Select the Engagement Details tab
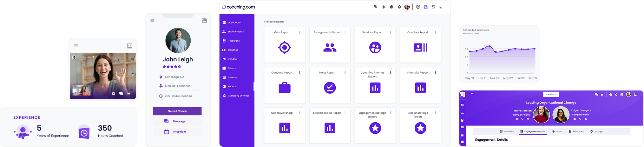 tap(533, 131)
